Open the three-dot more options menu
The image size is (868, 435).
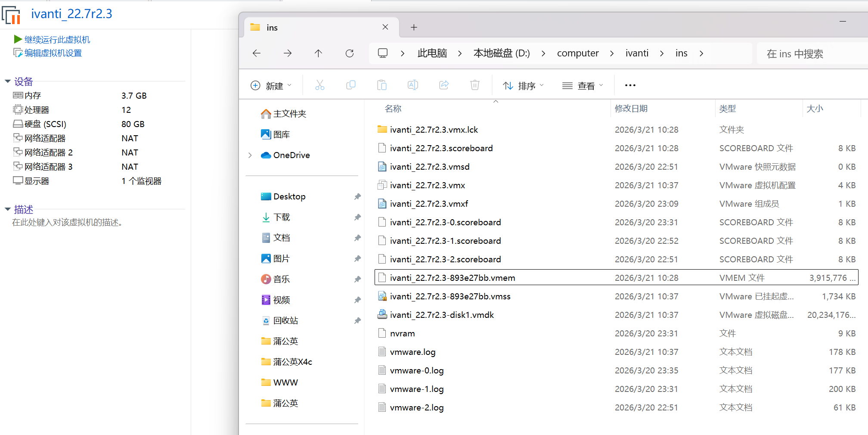630,85
